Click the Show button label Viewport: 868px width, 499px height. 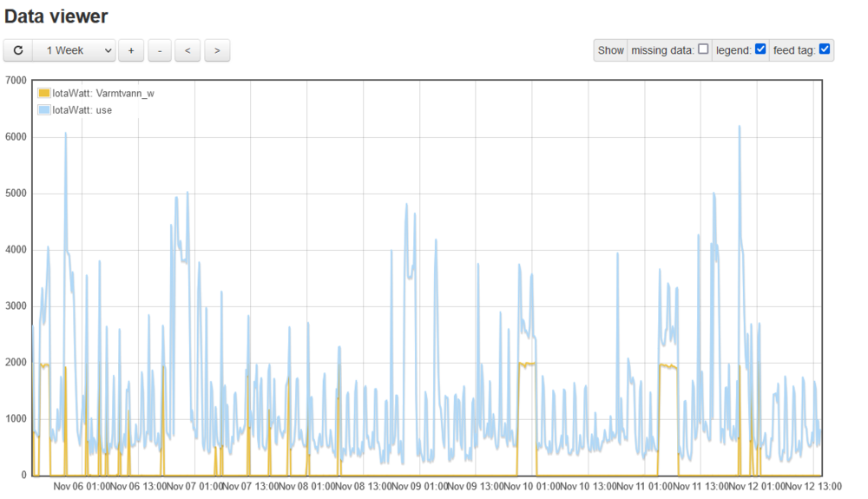(610, 50)
